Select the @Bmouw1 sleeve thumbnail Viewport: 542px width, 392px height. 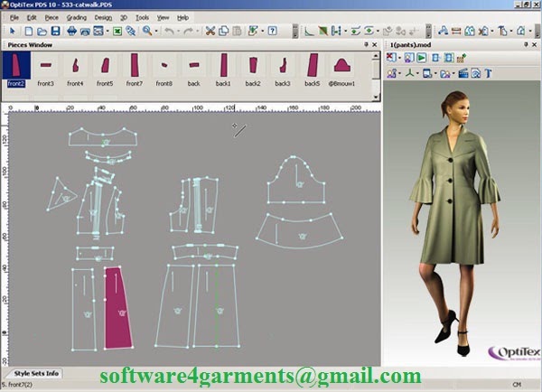(x=341, y=70)
